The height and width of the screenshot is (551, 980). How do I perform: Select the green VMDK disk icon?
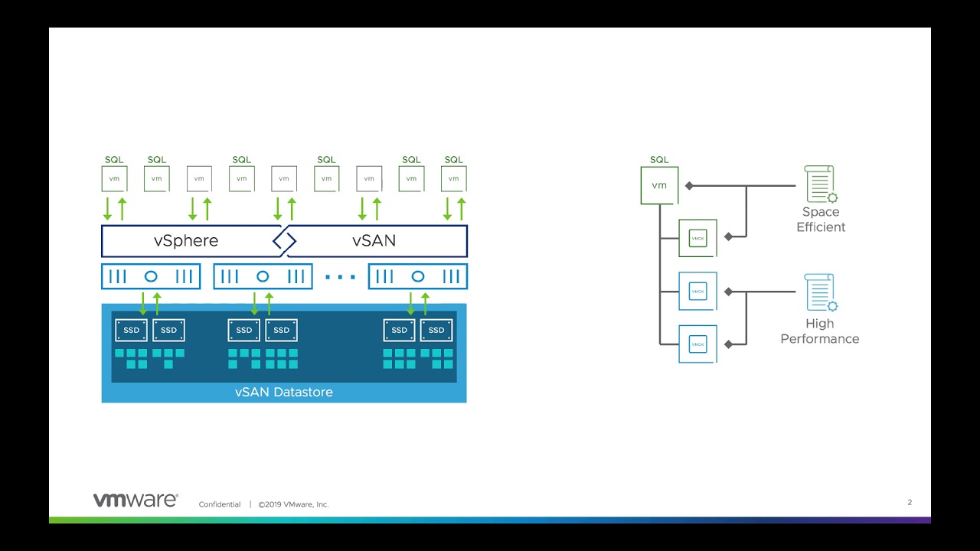tap(697, 238)
